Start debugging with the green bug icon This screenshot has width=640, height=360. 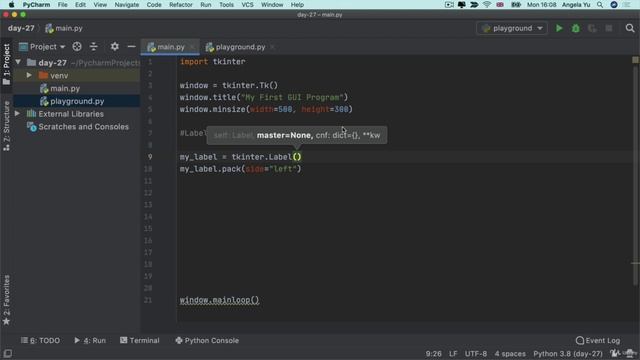click(576, 28)
